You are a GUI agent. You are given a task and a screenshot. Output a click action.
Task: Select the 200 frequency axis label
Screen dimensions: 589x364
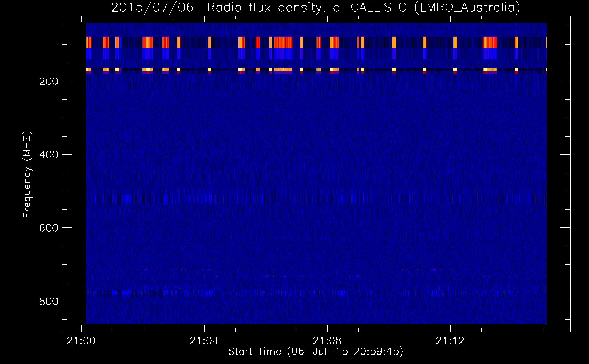(49, 81)
